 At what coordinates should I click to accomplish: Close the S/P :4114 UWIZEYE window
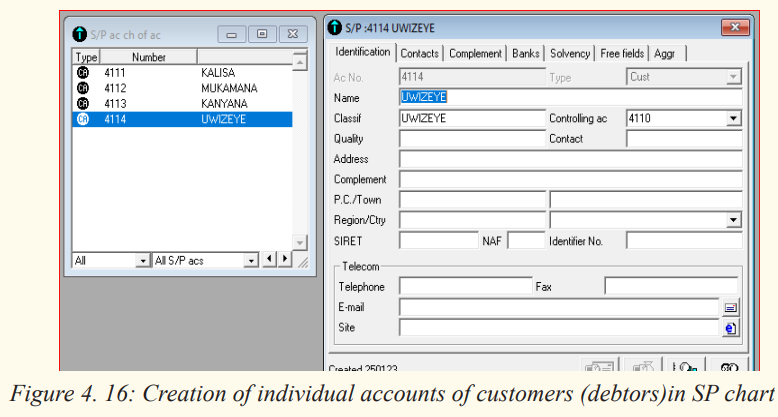735,27
